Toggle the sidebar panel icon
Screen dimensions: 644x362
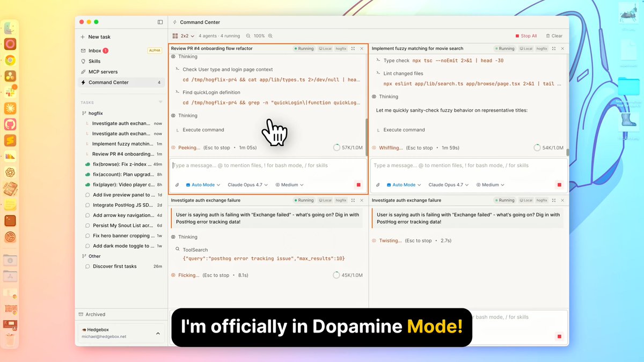click(160, 22)
